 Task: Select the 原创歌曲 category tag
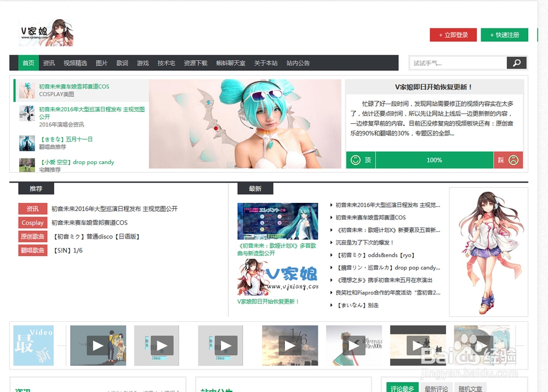tap(32, 236)
